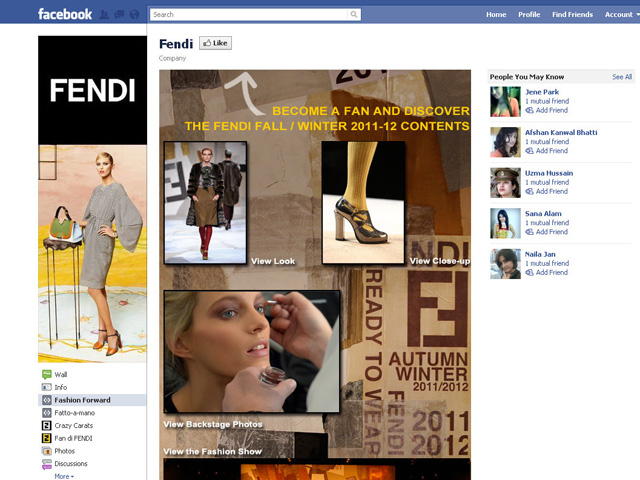Click the Discussions icon in sidebar
Image resolution: width=640 pixels, height=480 pixels.
tap(47, 464)
